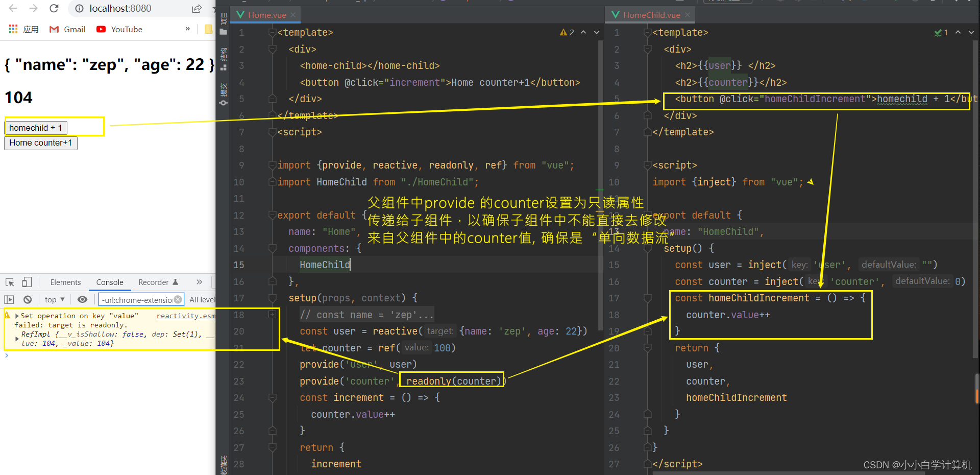The image size is (980, 475).
Task: Open the Structure tool window (结构)
Action: (223, 59)
